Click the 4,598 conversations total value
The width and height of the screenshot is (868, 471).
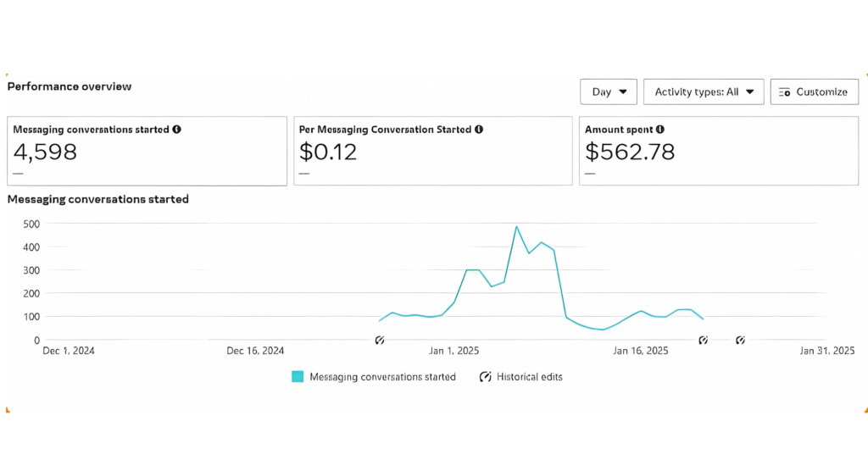tap(45, 152)
